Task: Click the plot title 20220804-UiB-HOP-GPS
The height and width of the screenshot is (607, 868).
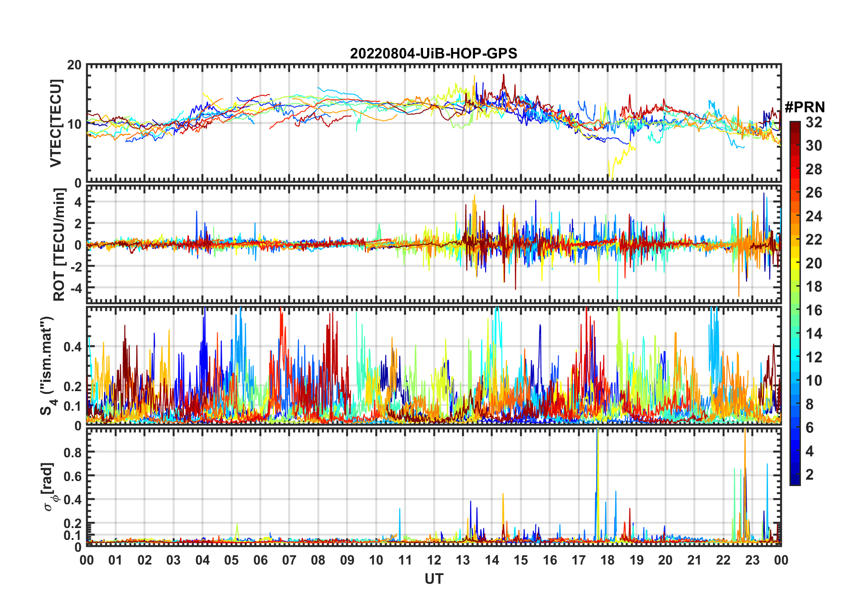Action: tap(434, 53)
